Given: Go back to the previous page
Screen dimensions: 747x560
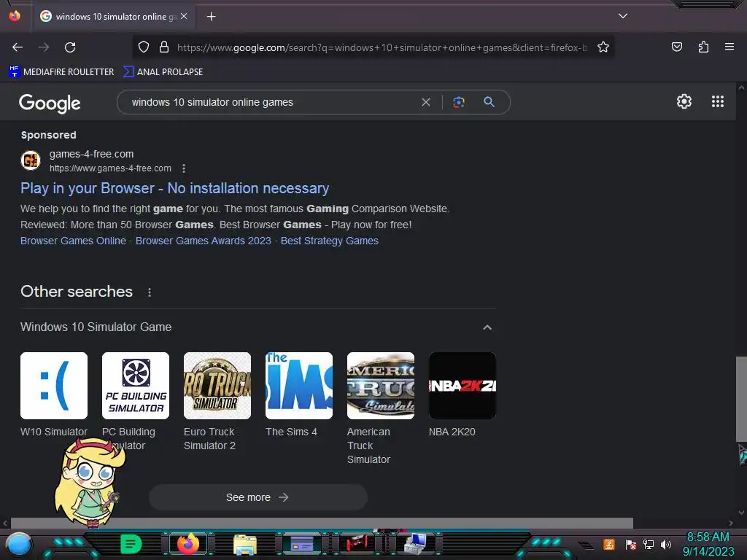Looking at the screenshot, I should pyautogui.click(x=18, y=47).
